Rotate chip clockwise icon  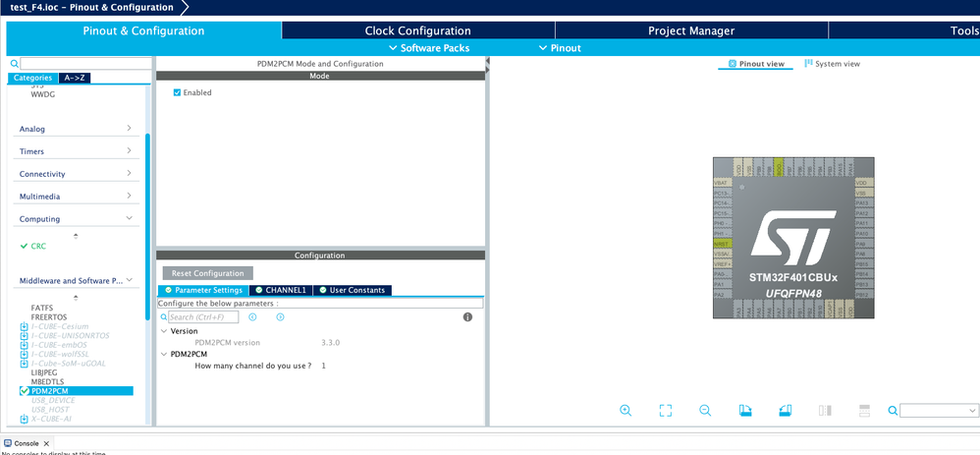pyautogui.click(x=745, y=411)
